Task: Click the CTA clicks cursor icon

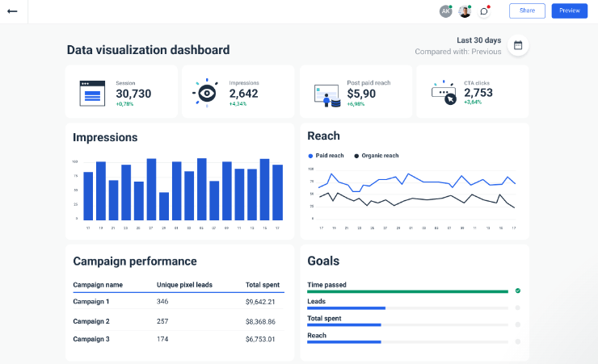Action: pyautogui.click(x=444, y=93)
